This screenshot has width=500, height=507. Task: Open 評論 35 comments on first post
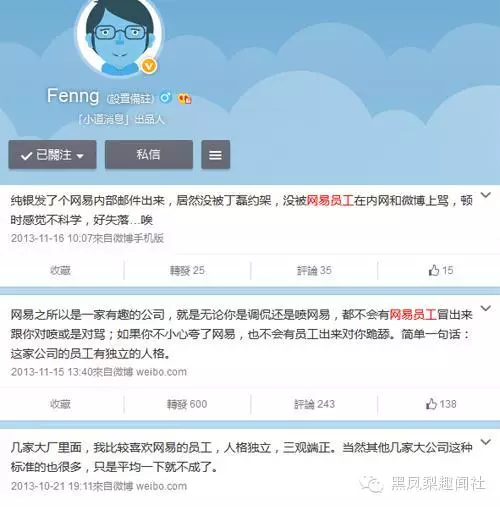coord(314,270)
